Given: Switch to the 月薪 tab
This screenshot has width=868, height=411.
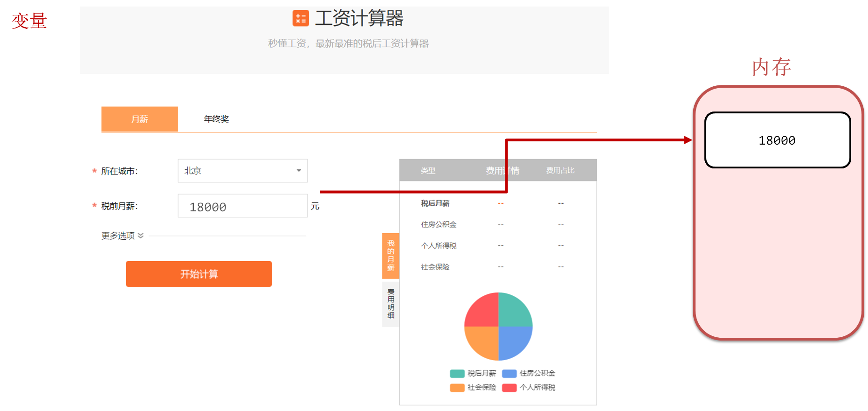Looking at the screenshot, I should (x=139, y=119).
